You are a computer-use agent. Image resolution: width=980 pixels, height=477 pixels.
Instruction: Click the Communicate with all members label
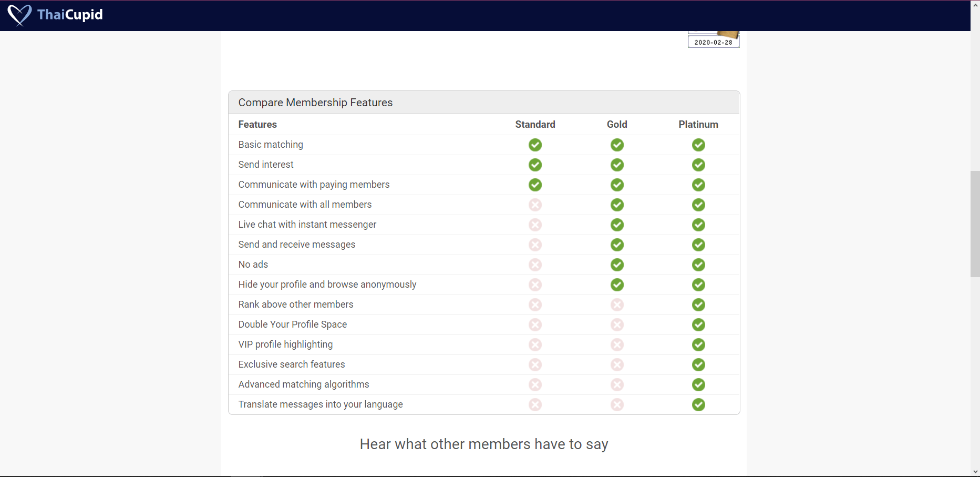point(305,205)
